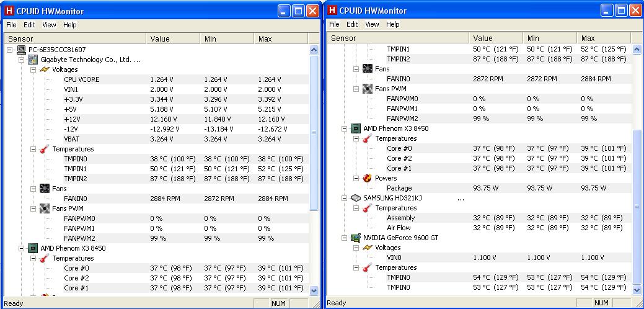The width and height of the screenshot is (644, 309).
Task: Click the Max column header in left window
Action: click(x=281, y=39)
